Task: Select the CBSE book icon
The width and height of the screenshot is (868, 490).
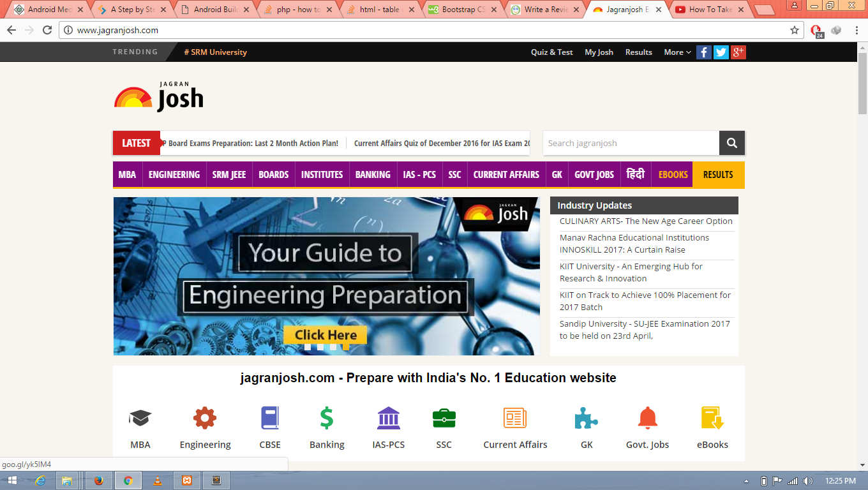Action: pos(270,419)
